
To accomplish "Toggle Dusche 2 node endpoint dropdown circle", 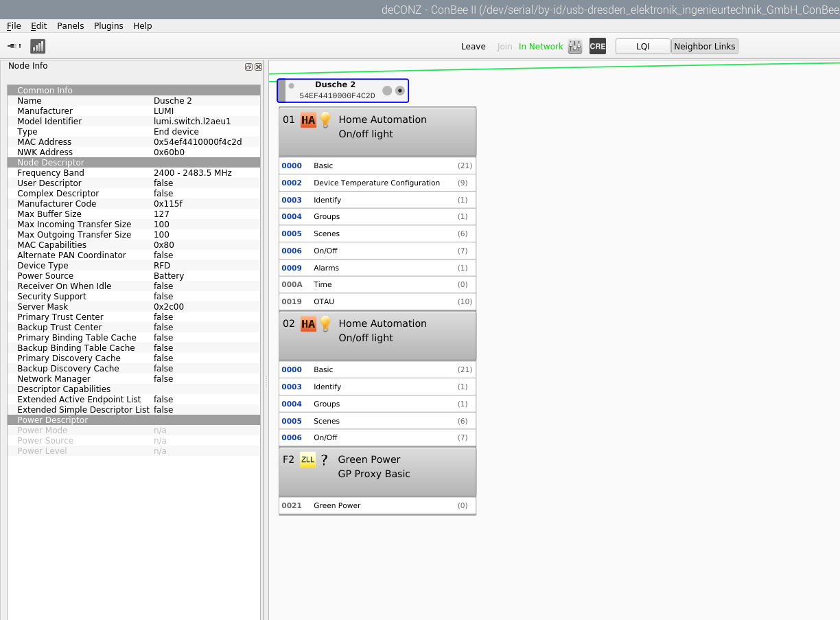I will [x=400, y=91].
